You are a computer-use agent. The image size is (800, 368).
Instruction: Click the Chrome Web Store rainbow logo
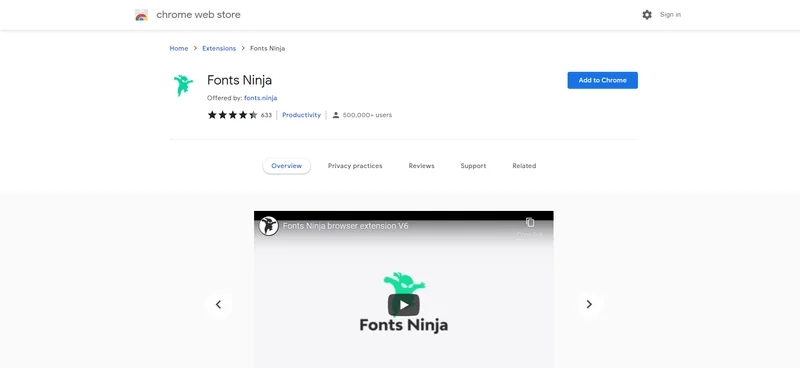[x=141, y=15]
